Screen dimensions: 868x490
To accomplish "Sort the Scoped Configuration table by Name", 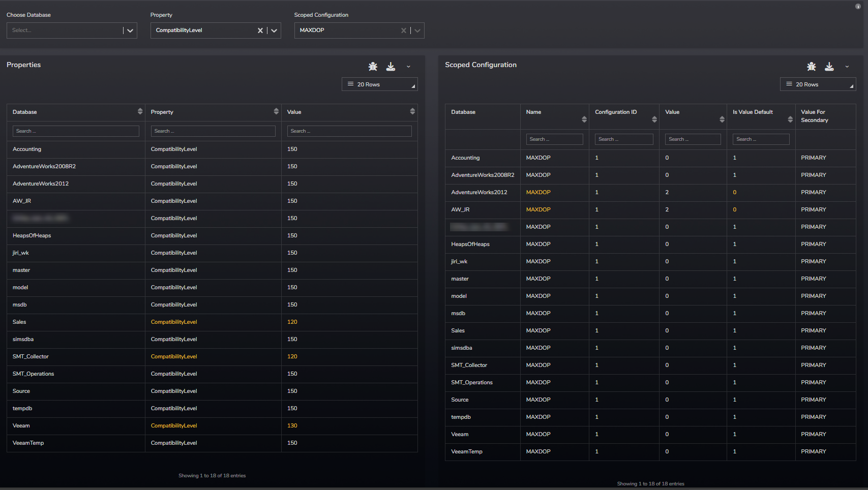I will coord(584,119).
